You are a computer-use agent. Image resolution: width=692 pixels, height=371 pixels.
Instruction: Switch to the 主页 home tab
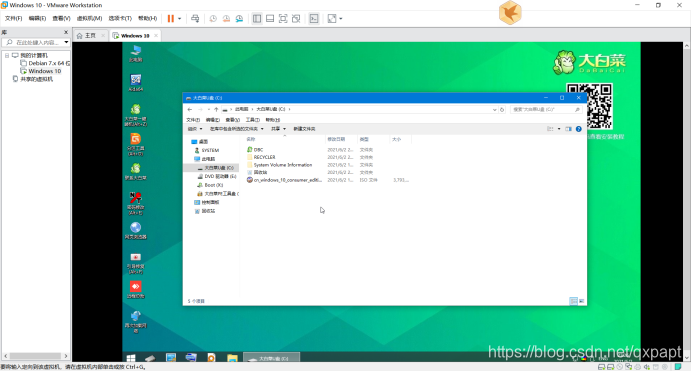point(90,36)
